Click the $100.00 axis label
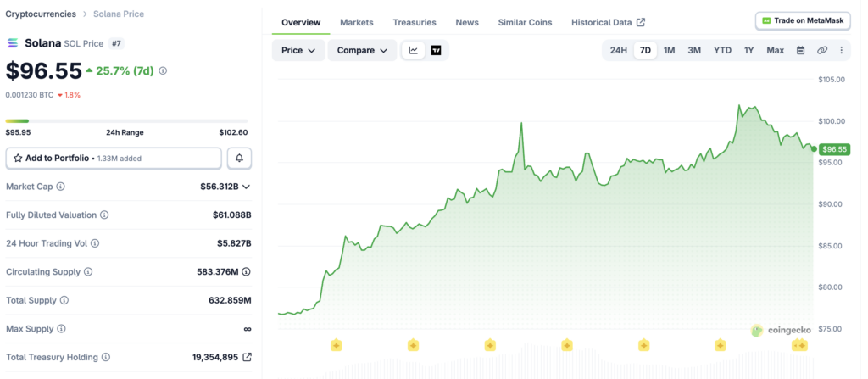 [832, 120]
